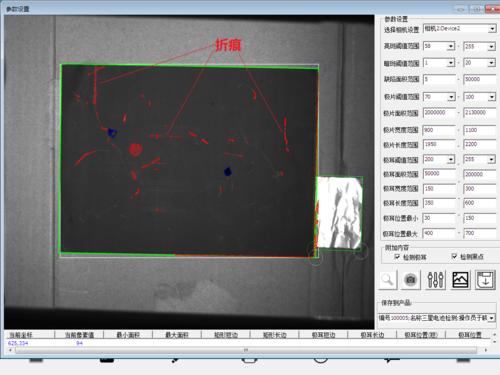
Task: Click the 极耳长边 column header
Action: coord(372,335)
